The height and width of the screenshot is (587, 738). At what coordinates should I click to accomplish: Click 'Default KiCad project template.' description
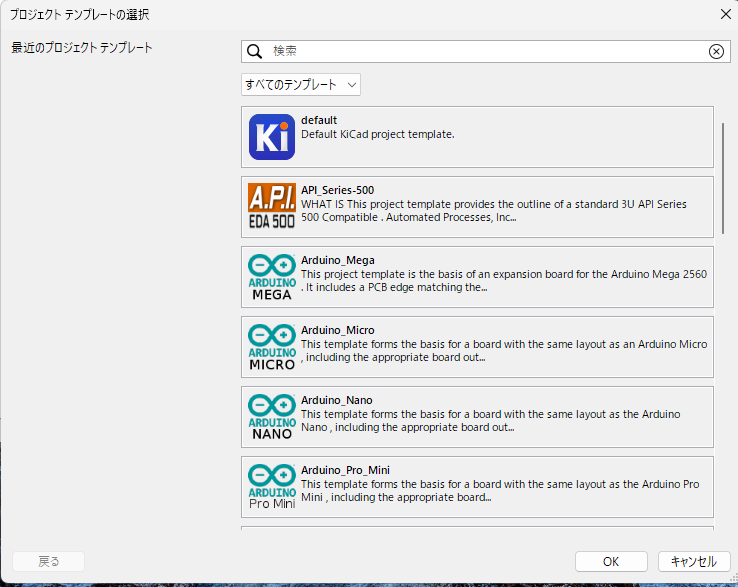(x=378, y=135)
